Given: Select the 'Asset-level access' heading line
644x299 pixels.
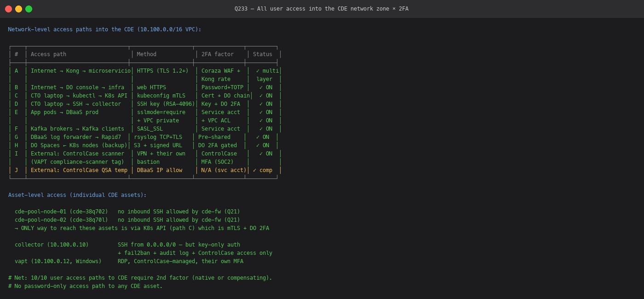Looking at the screenshot, I should [77, 195].
